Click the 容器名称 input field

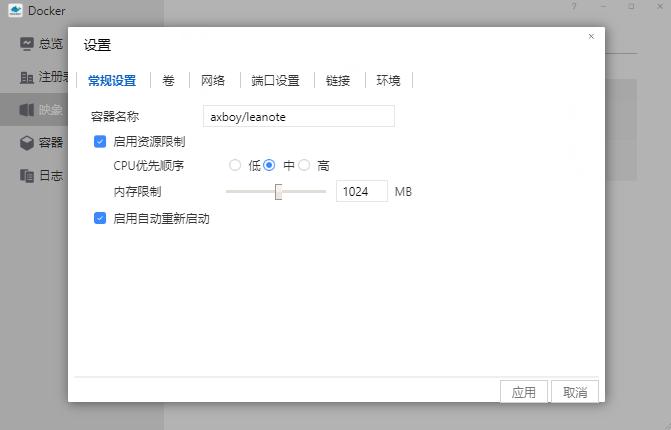coord(299,116)
